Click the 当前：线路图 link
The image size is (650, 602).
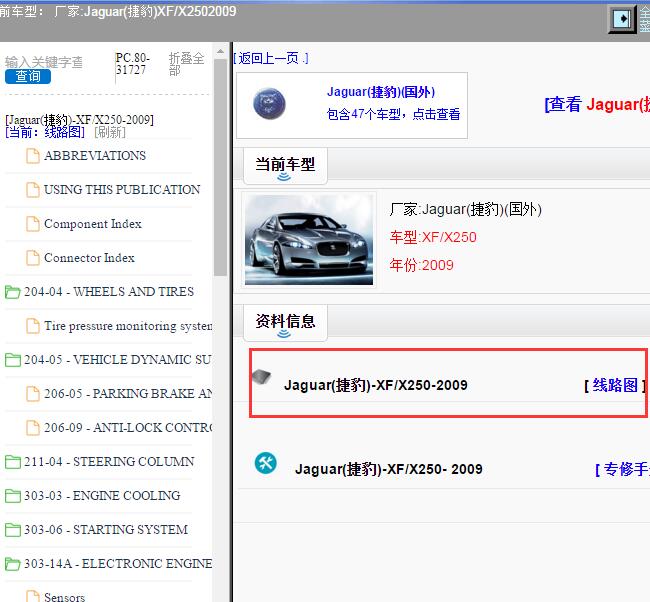click(x=45, y=132)
